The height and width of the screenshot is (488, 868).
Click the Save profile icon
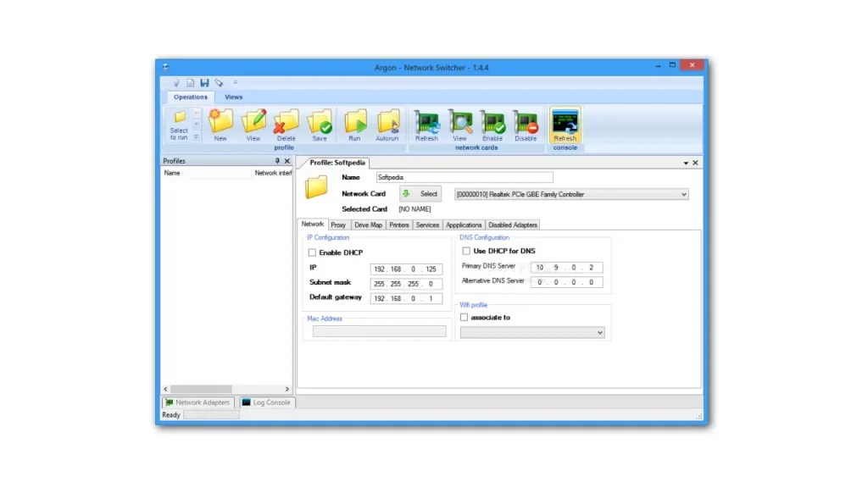(x=320, y=123)
